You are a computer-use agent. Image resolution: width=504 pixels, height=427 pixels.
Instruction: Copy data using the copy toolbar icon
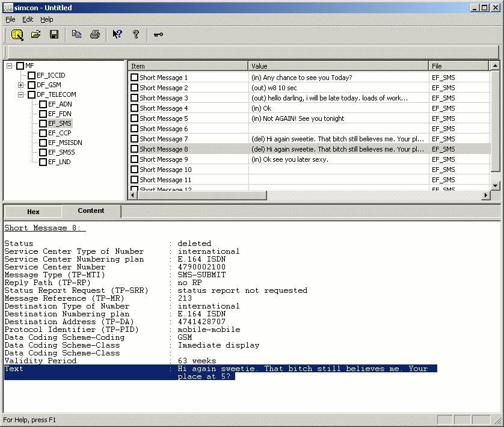[76, 34]
